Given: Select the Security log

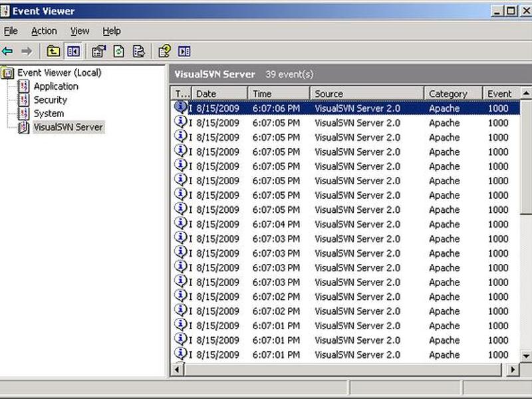Looking at the screenshot, I should coord(51,100).
